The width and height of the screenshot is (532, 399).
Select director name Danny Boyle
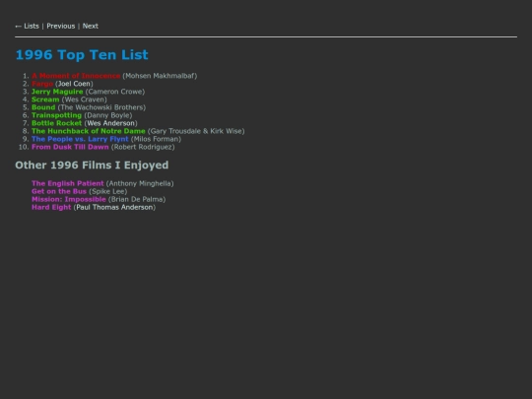(108, 115)
